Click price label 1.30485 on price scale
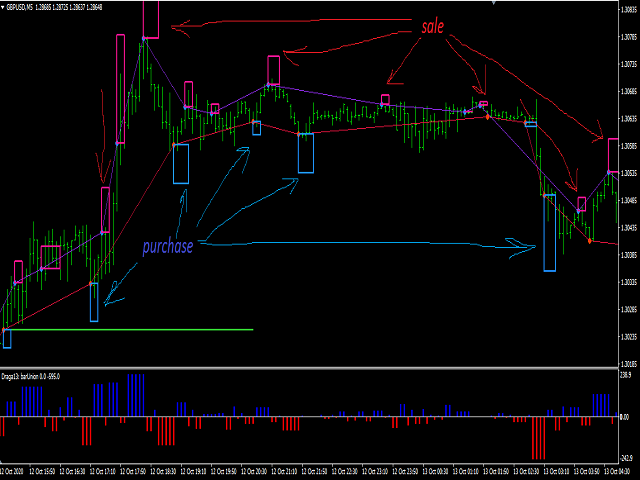Viewport: 640px width, 480px height. 629,200
